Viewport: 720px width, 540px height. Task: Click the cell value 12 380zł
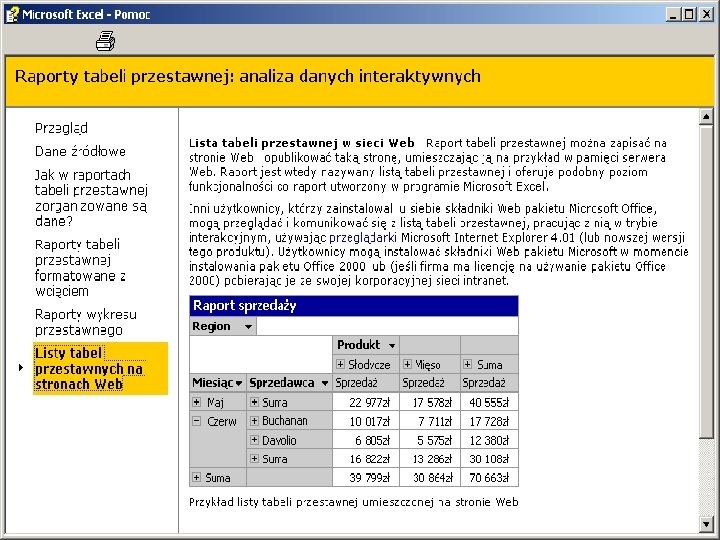[x=489, y=441]
